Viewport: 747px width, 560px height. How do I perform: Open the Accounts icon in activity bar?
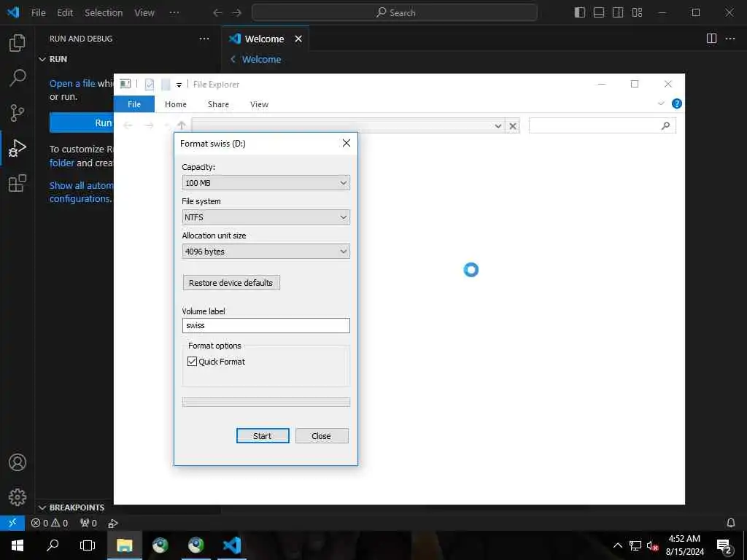click(x=18, y=462)
